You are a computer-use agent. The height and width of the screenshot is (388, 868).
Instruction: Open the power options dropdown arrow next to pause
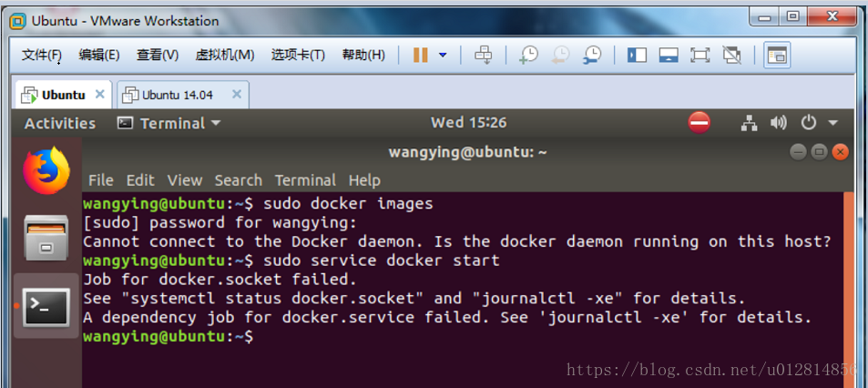click(443, 55)
